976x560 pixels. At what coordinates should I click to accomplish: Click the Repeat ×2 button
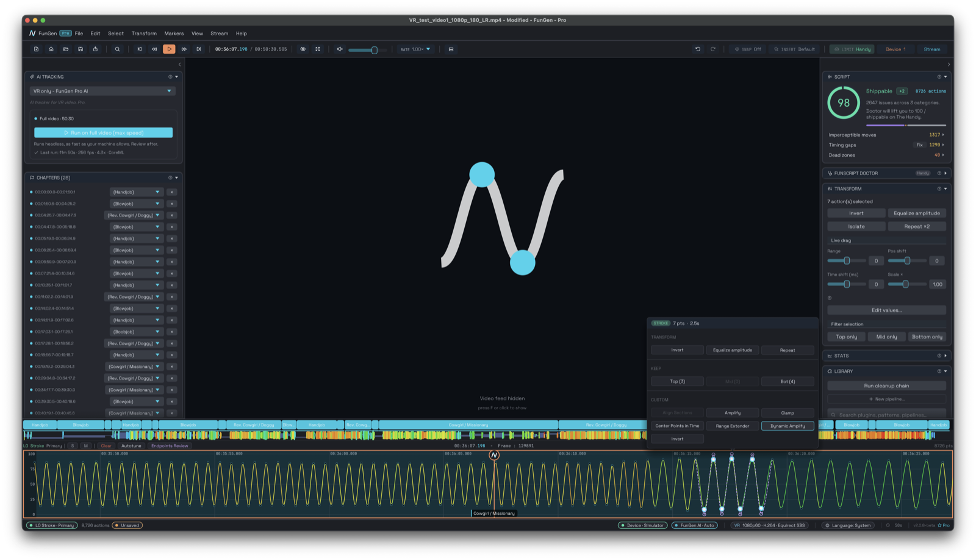(917, 226)
